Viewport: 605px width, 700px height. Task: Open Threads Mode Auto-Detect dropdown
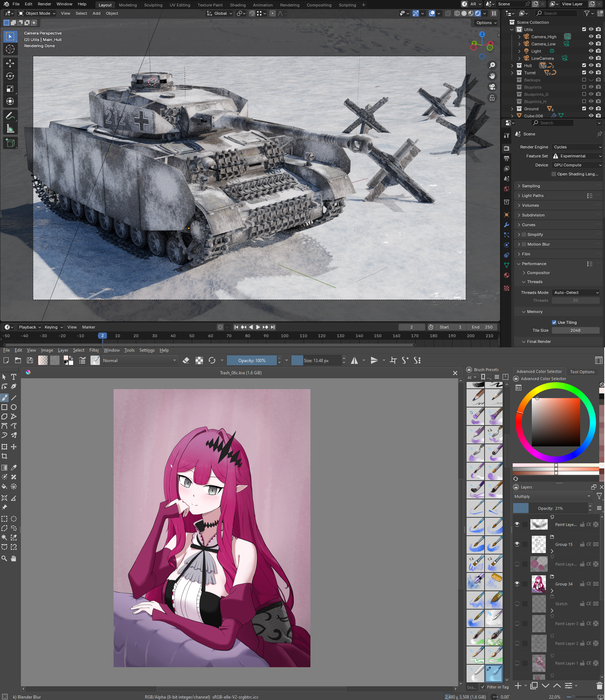pyautogui.click(x=575, y=293)
